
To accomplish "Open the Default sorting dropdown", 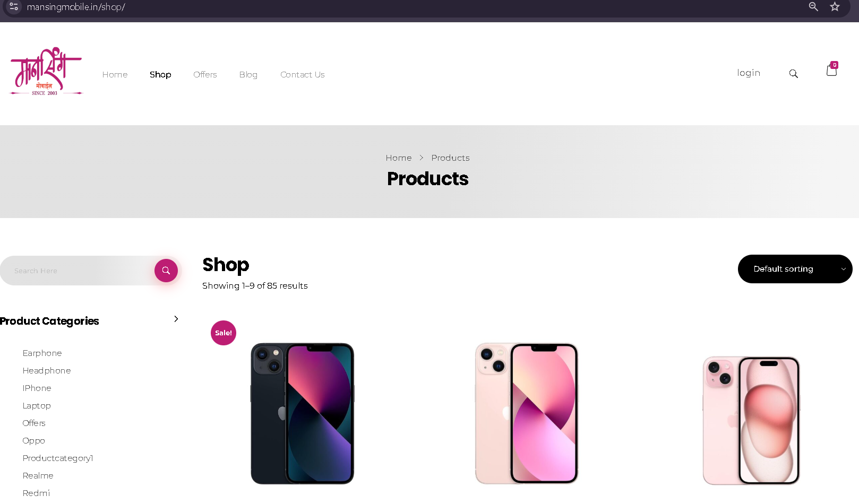I will 795,269.
